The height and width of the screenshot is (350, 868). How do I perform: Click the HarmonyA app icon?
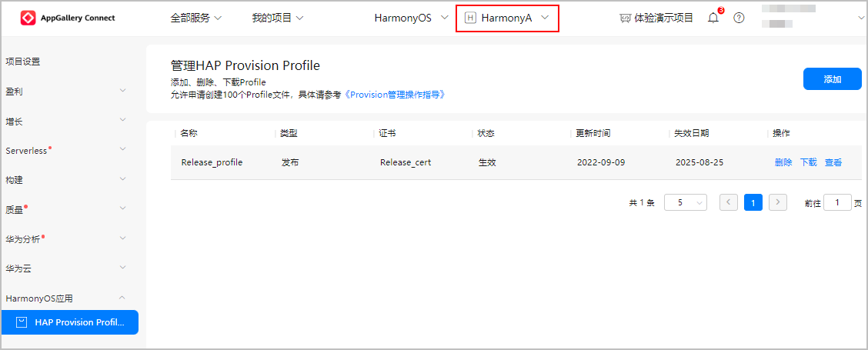point(470,18)
